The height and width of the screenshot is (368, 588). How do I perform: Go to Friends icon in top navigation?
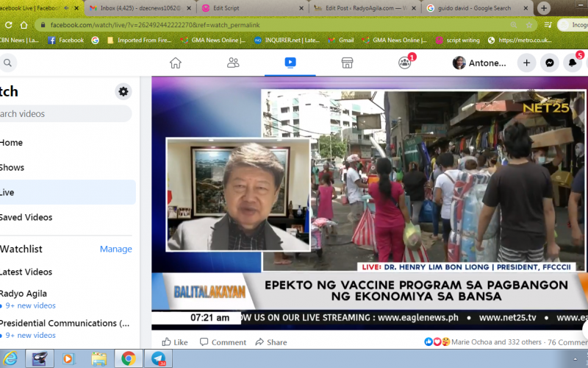233,63
